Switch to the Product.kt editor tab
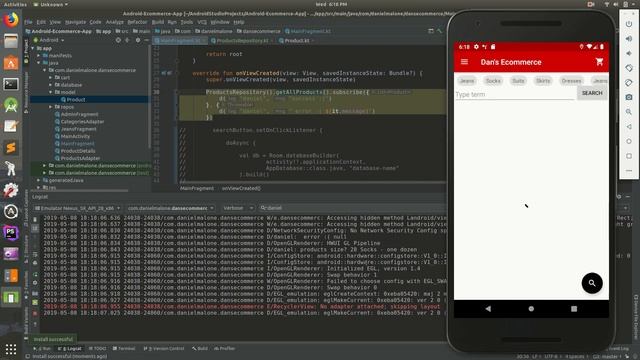The width and height of the screenshot is (640, 360). [x=296, y=41]
